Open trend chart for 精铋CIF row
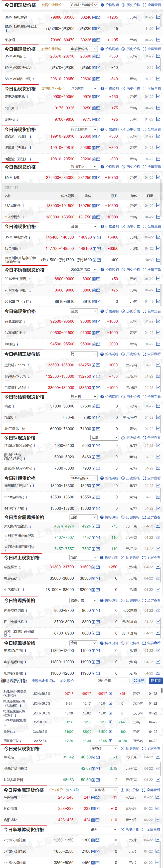 tap(158, 417)
